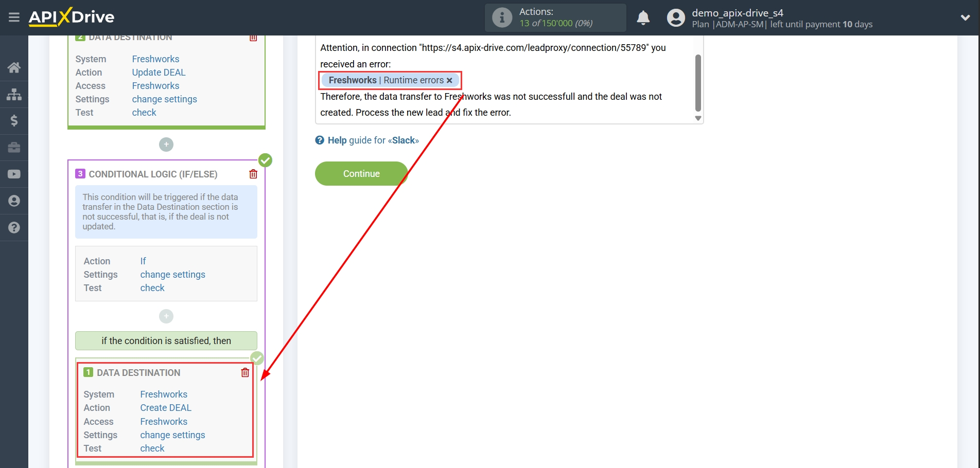Click the green checkmark on Conditional Logic block
980x468 pixels.
click(x=265, y=160)
